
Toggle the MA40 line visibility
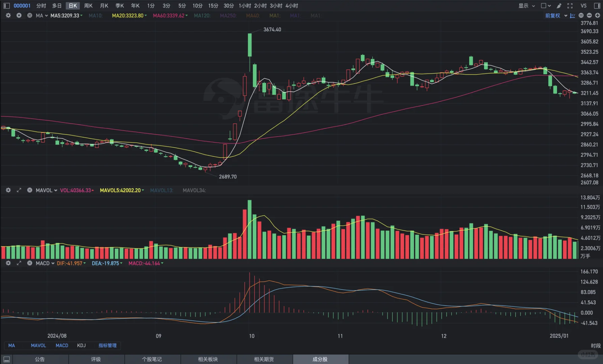click(253, 16)
